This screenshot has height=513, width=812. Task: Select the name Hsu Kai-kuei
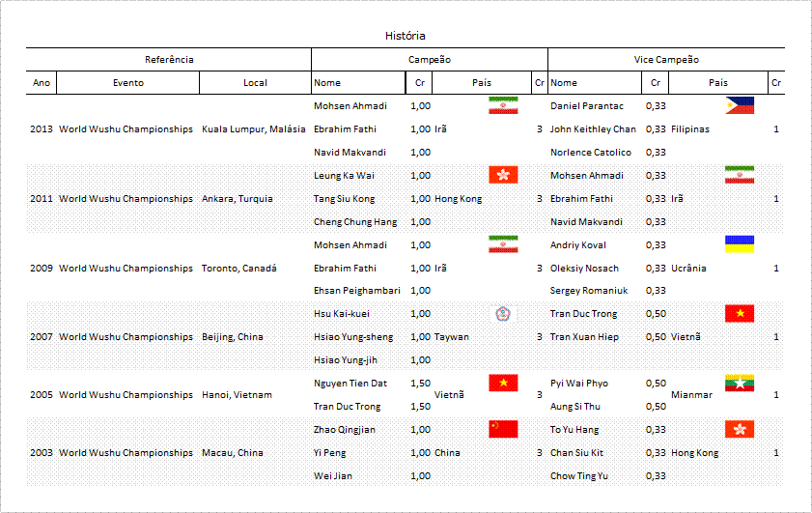tap(342, 313)
